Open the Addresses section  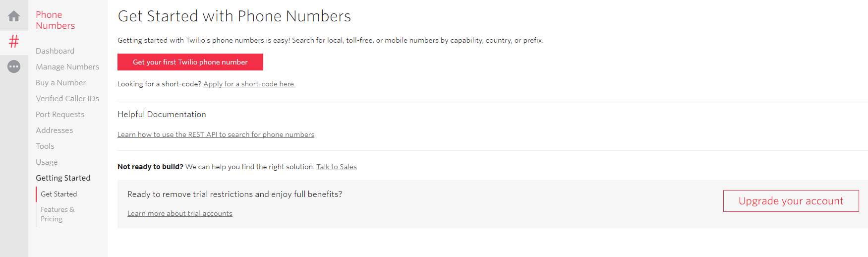click(55, 130)
